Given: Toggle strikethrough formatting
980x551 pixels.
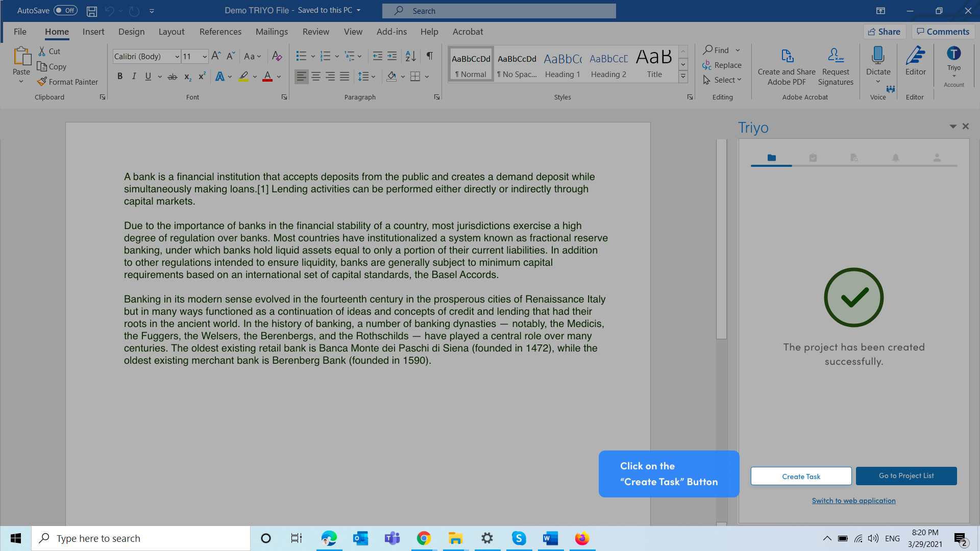Looking at the screenshot, I should [173, 77].
